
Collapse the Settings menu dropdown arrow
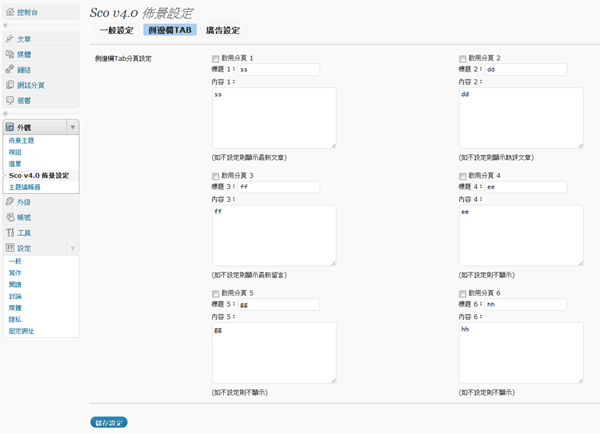pos(73,248)
